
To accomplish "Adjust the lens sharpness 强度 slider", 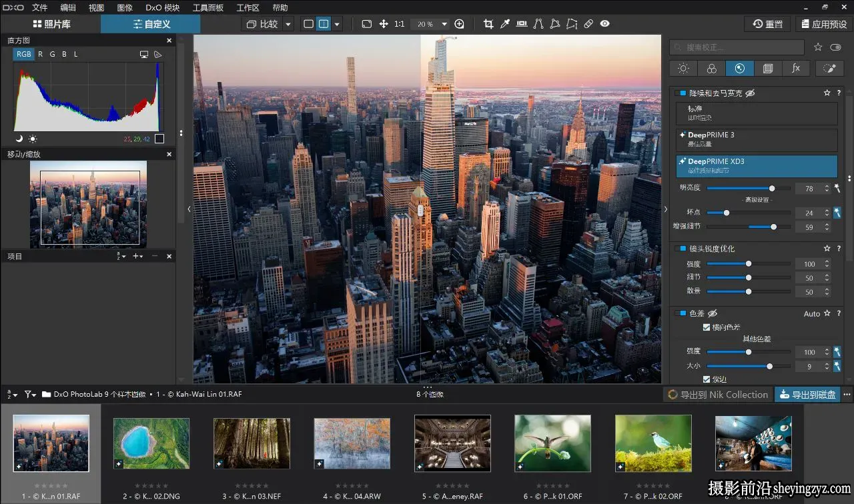I will click(x=748, y=264).
